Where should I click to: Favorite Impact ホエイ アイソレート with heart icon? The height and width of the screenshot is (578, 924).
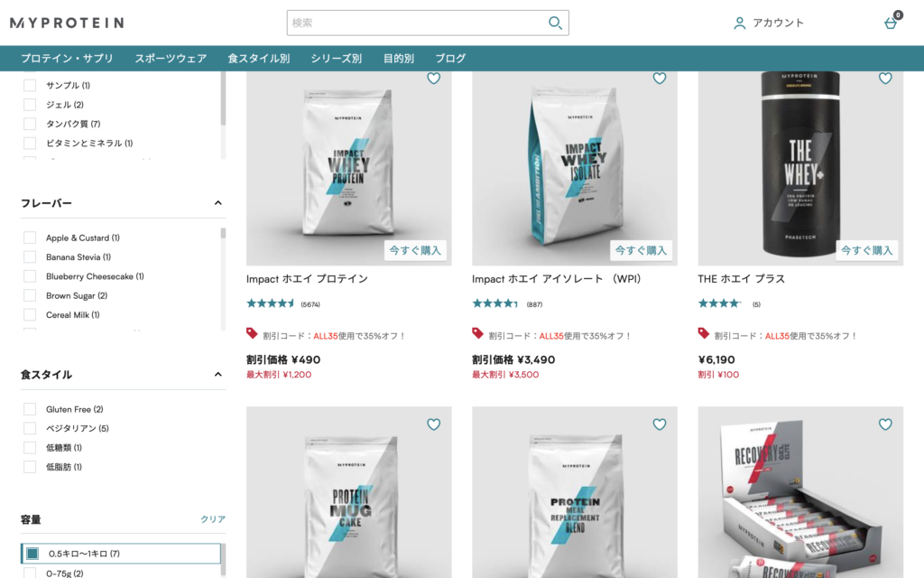pos(660,78)
